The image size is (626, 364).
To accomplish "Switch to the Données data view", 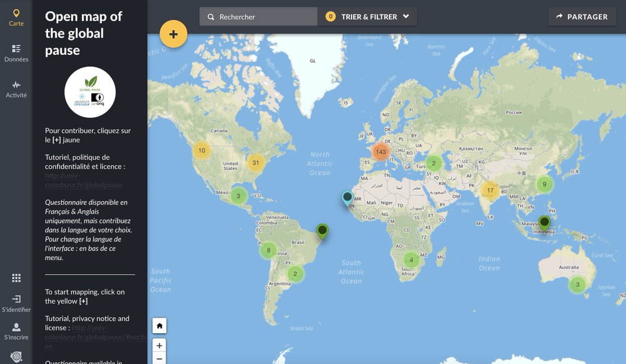I will coord(16,53).
